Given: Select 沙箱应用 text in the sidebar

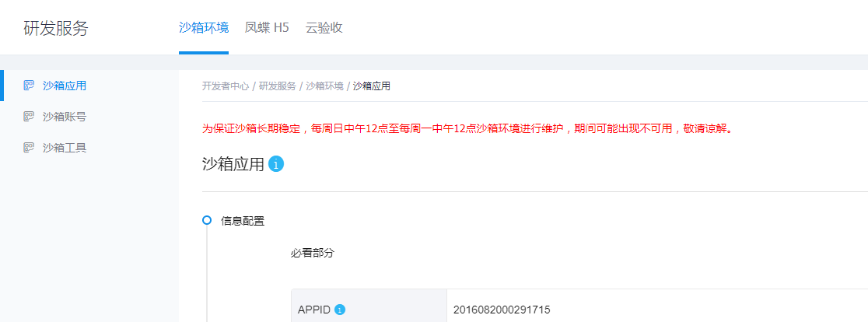Looking at the screenshot, I should pos(65,86).
